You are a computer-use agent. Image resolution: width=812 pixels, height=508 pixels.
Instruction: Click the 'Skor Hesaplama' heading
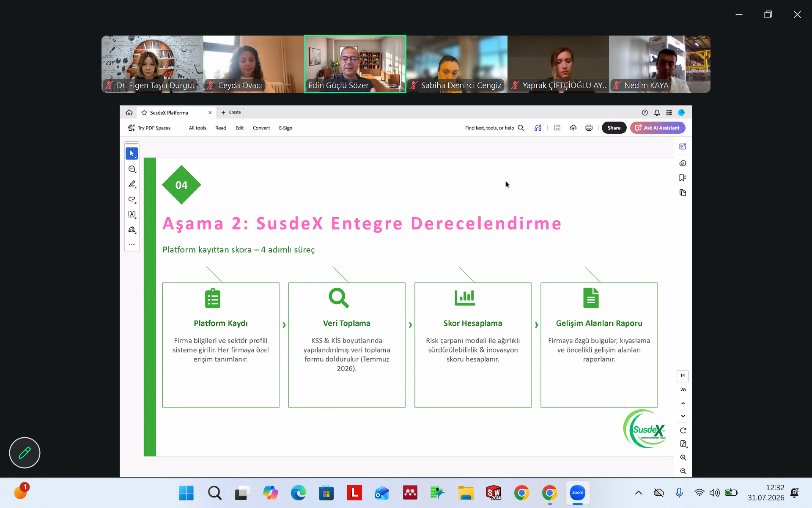click(473, 323)
